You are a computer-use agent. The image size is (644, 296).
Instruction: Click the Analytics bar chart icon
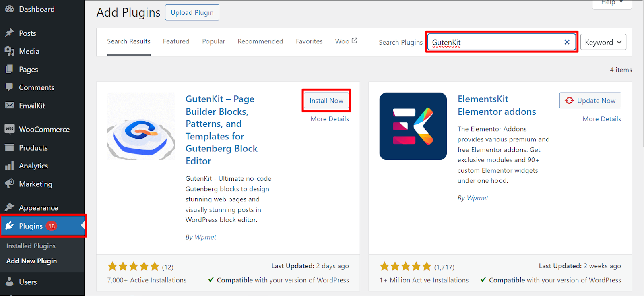[10, 166]
